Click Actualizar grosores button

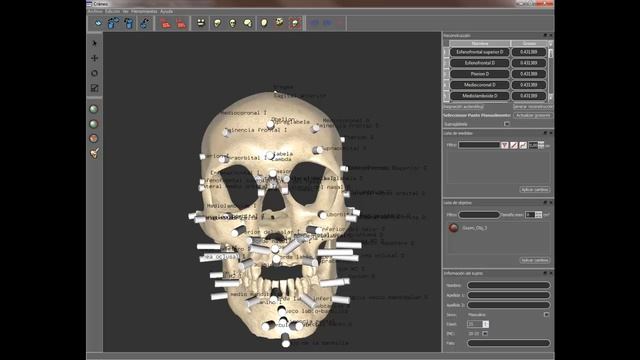pyautogui.click(x=533, y=116)
